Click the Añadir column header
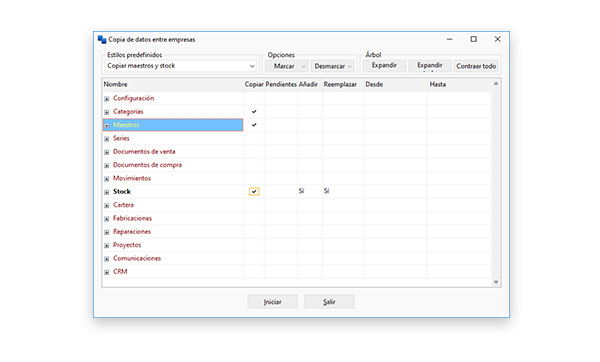Image resolution: width=600 pixels, height=362 pixels. [310, 84]
